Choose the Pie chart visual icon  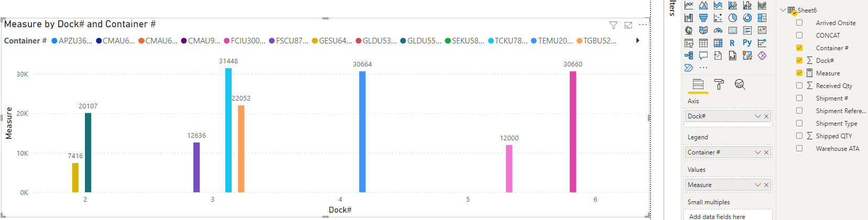733,18
